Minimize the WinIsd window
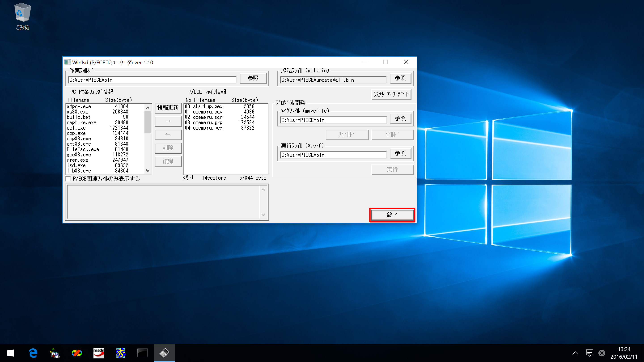Image resolution: width=644 pixels, height=362 pixels. (365, 62)
